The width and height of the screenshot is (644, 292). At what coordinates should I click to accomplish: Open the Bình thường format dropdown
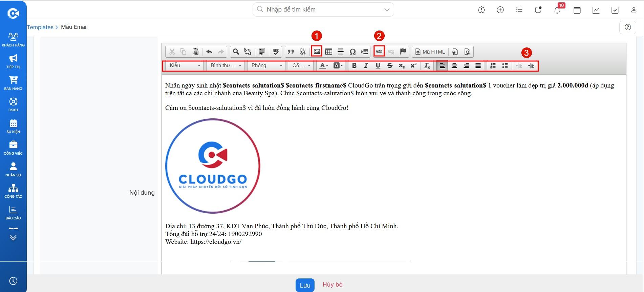(x=226, y=65)
